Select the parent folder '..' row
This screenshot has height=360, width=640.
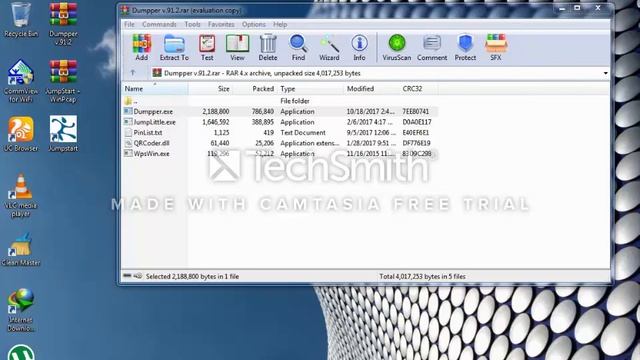tap(280, 101)
